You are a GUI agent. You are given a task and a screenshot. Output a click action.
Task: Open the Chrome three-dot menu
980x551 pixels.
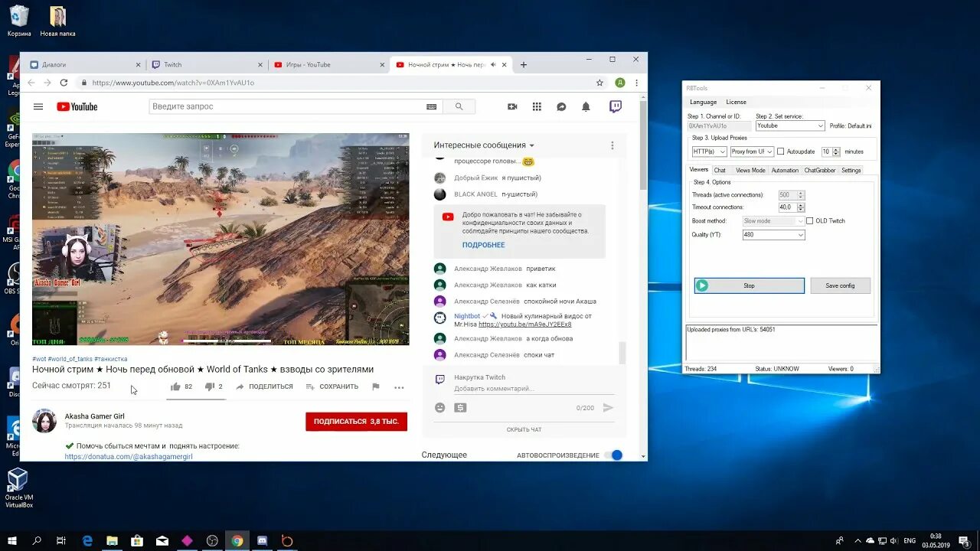[x=636, y=83]
